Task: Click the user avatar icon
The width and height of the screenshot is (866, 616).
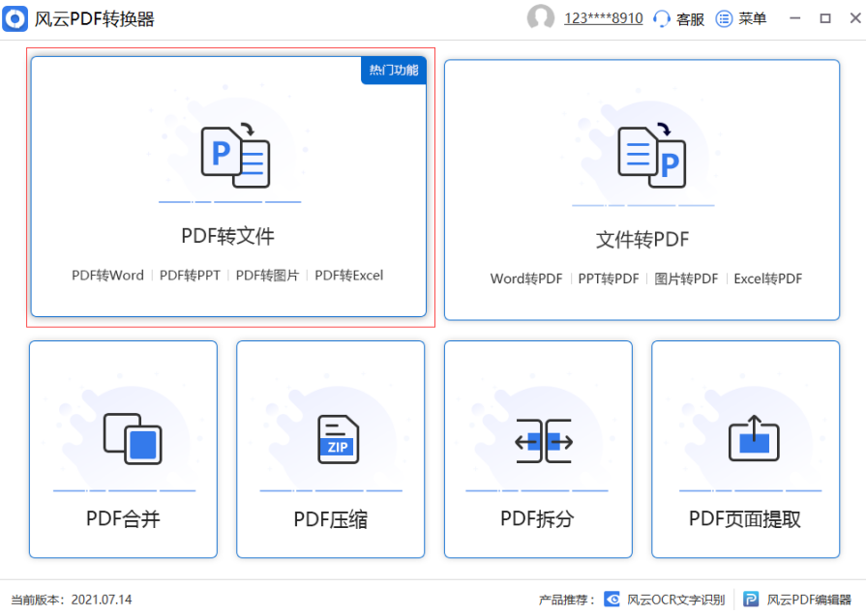Action: 541,17
